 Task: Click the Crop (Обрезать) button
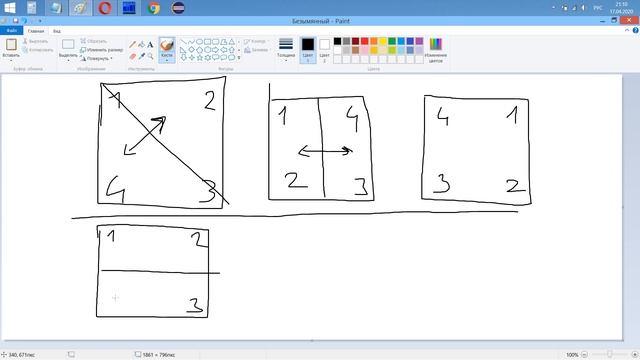pyautogui.click(x=93, y=41)
